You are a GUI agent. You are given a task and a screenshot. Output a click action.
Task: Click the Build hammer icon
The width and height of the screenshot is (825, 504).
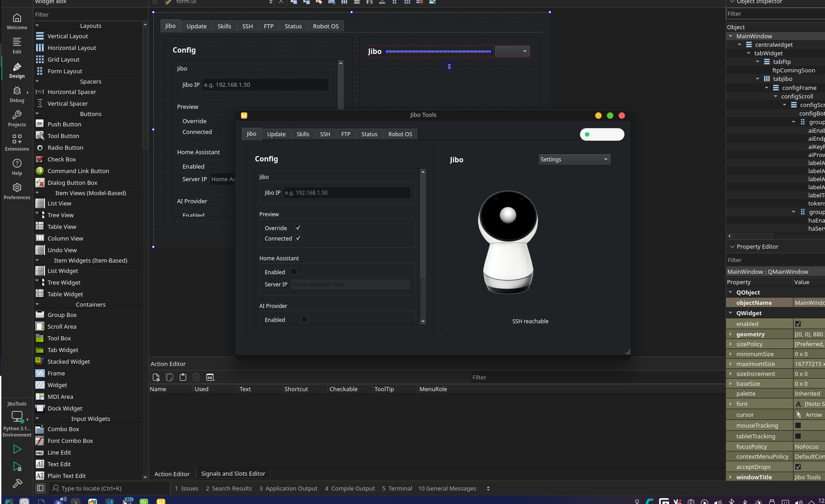[17, 483]
